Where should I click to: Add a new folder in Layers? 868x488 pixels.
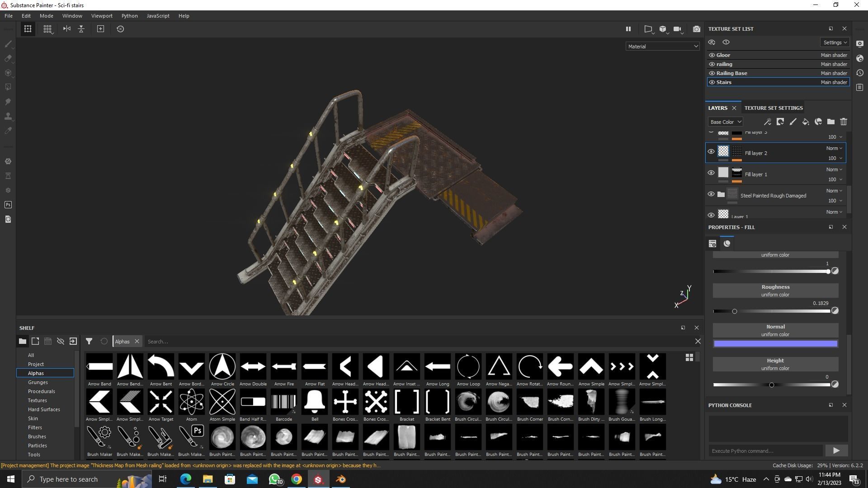tap(831, 122)
